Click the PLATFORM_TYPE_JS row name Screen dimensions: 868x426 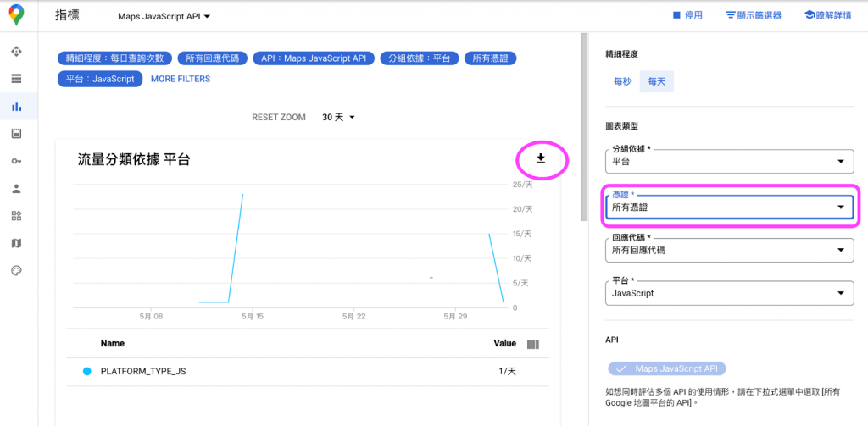click(x=143, y=372)
